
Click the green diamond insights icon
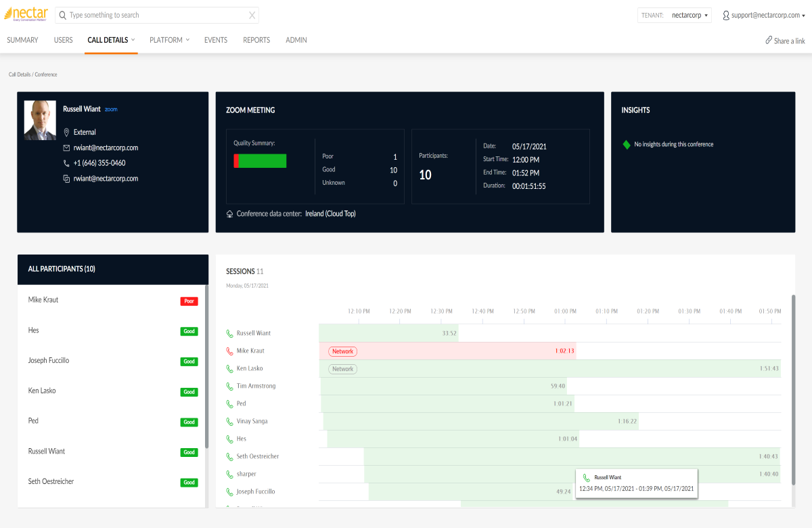pyautogui.click(x=626, y=144)
